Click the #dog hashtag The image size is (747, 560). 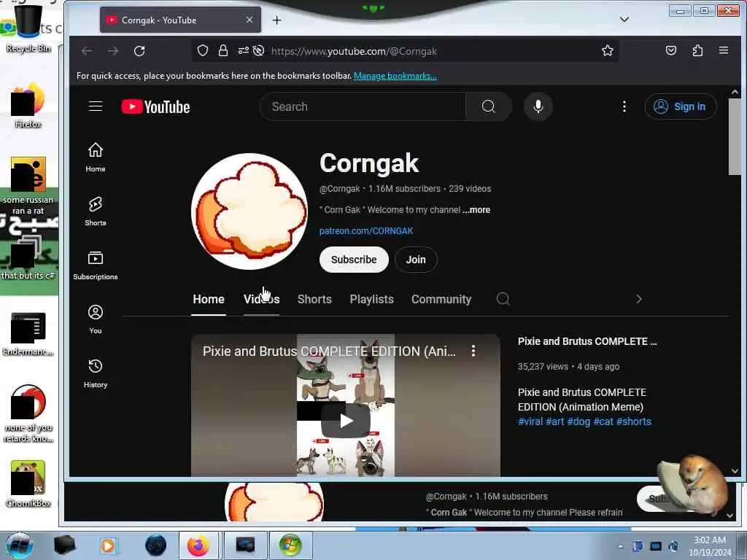click(578, 421)
